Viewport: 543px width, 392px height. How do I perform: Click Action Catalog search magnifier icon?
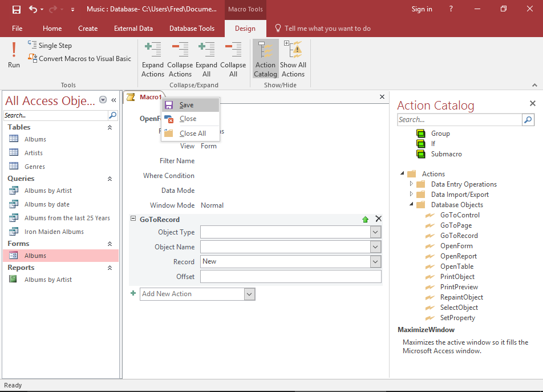click(528, 119)
